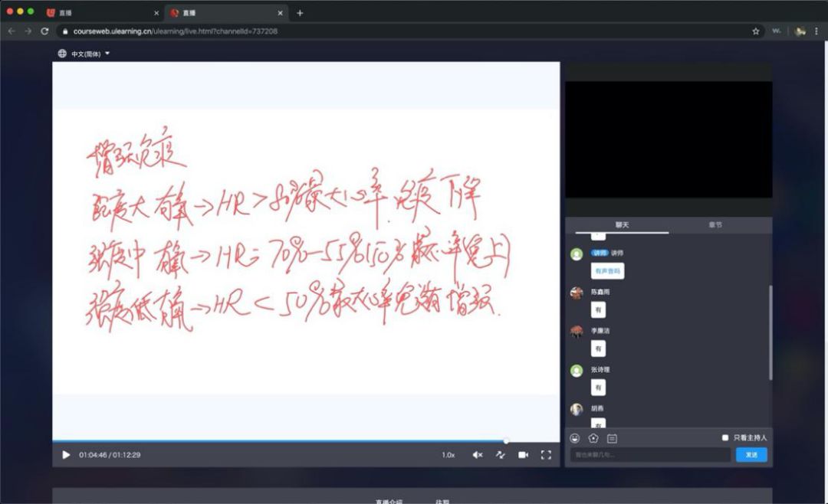This screenshot has height=504, width=828.
Task: Click the blue 发送 send button
Action: (751, 455)
